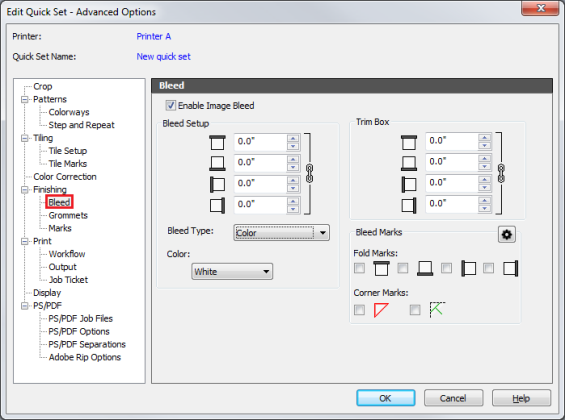This screenshot has width=565, height=420.
Task: Open the Bleed Type dropdown
Action: [x=281, y=233]
